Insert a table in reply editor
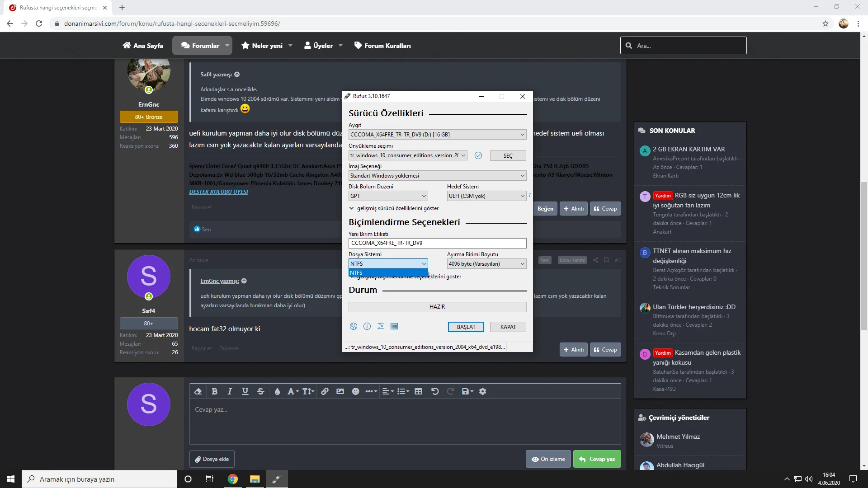 click(418, 391)
